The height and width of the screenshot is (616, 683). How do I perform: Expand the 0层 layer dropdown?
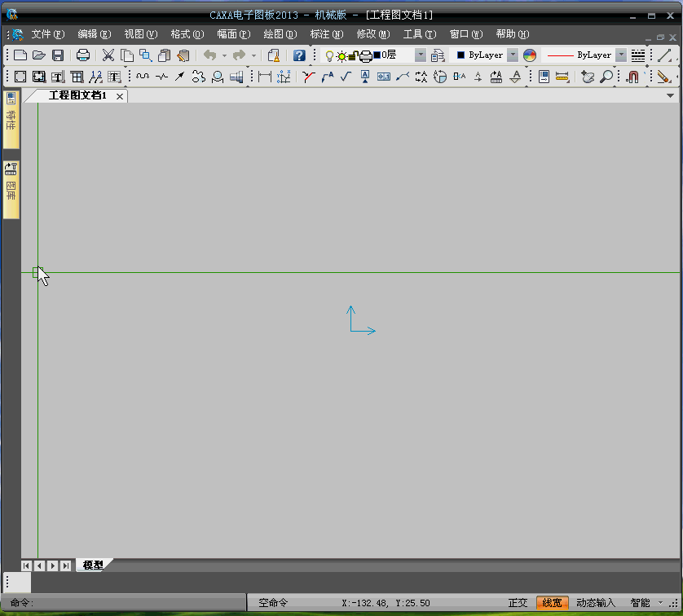421,55
